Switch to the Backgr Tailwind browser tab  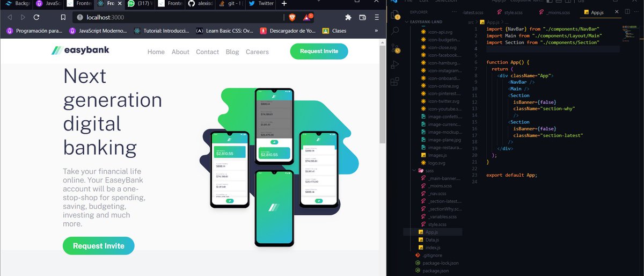point(16,4)
